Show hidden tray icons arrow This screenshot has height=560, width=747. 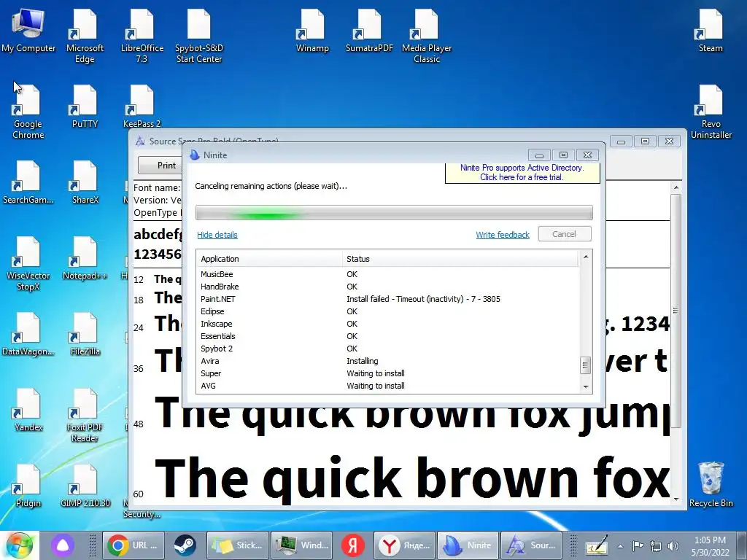[620, 546]
